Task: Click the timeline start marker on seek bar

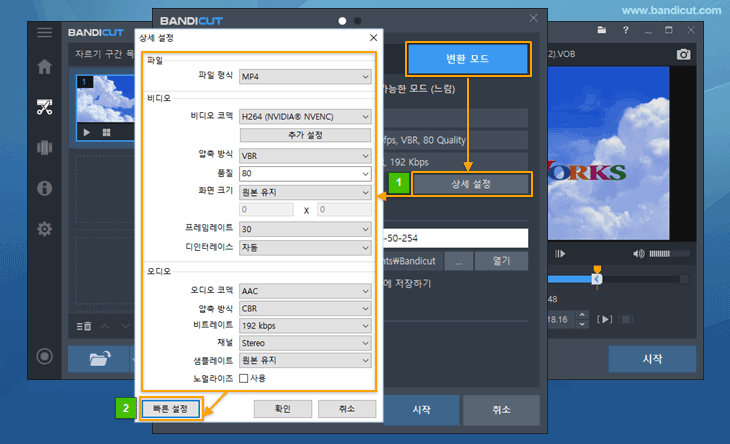Action: [597, 278]
